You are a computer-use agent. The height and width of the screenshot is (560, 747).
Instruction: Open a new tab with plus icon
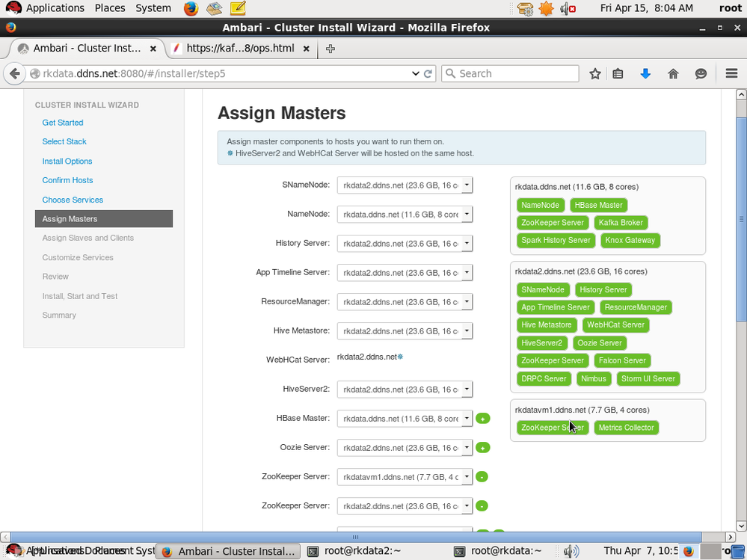[331, 49]
